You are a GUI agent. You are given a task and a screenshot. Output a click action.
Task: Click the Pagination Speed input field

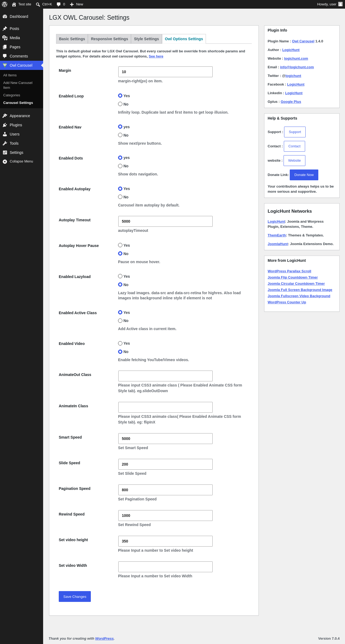[x=165, y=490]
